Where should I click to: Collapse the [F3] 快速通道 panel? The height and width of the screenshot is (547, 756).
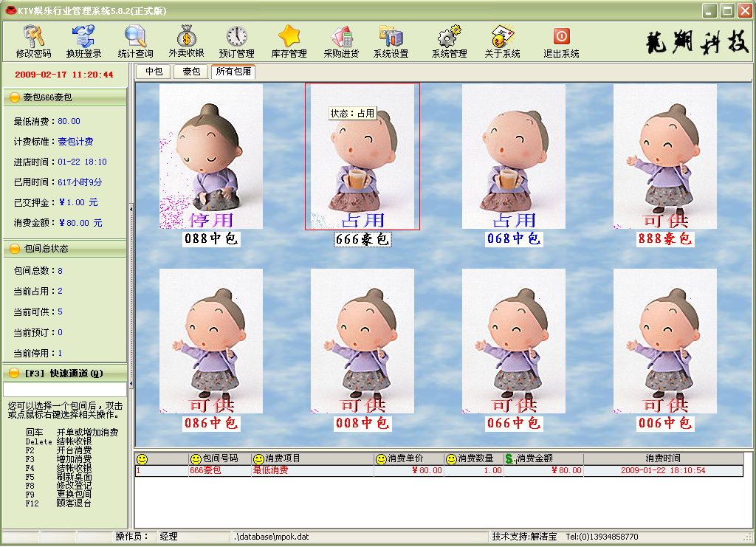[x=14, y=373]
